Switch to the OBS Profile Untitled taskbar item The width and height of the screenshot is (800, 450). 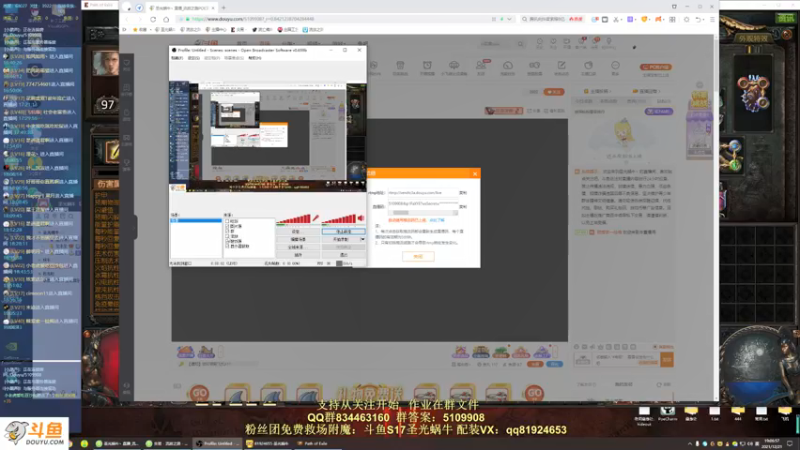pos(216,443)
